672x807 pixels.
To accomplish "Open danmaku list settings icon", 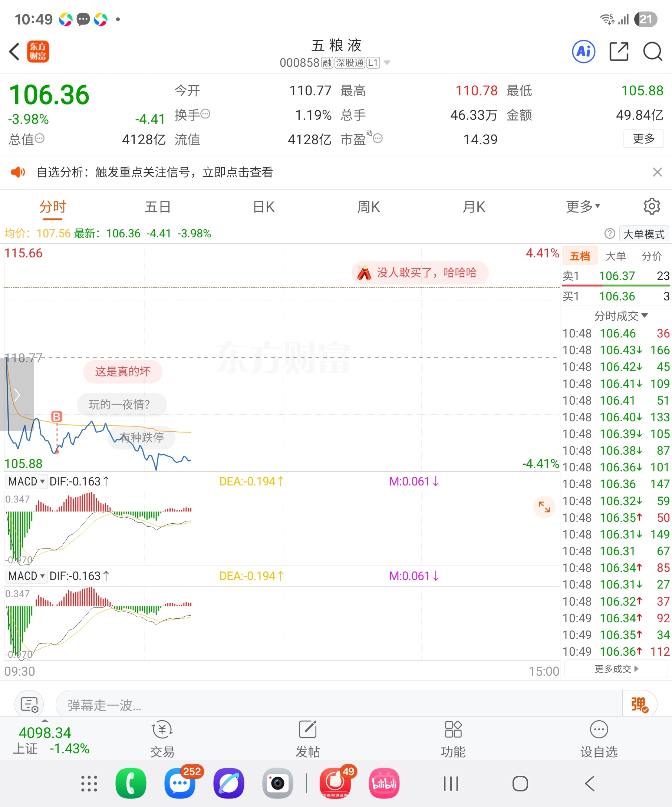I will (x=29, y=704).
